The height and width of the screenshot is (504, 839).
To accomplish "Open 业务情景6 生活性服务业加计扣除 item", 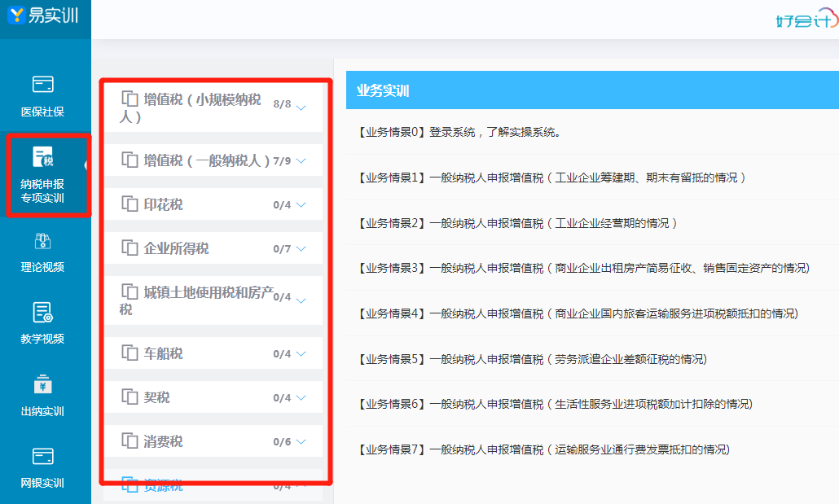I will (592, 404).
